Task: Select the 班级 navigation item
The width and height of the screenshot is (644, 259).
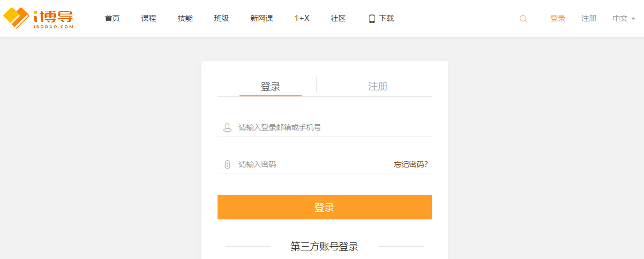Action: [222, 18]
